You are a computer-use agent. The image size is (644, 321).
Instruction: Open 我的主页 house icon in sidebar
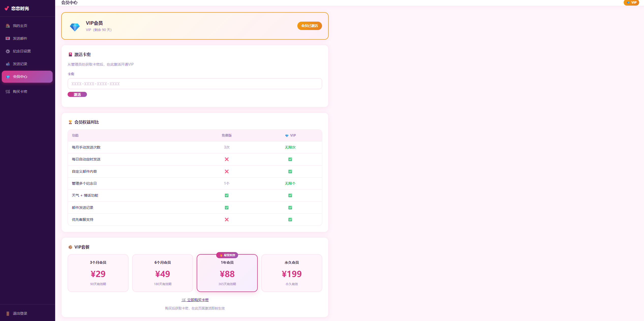click(8, 26)
